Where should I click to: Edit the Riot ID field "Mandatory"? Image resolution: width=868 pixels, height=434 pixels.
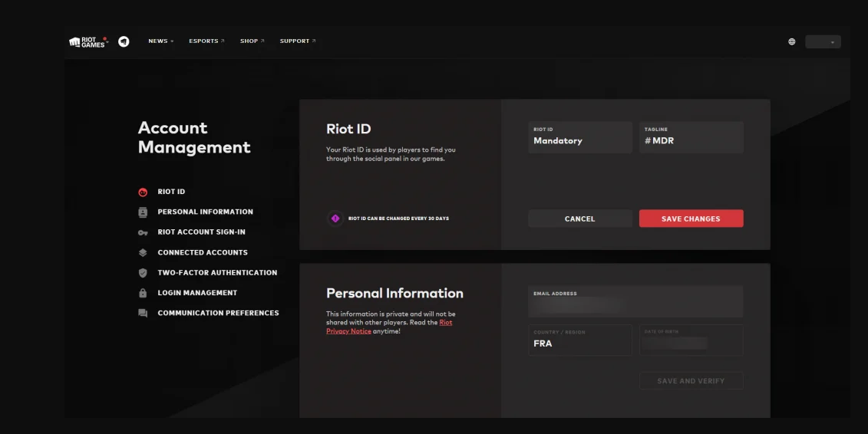579,137
